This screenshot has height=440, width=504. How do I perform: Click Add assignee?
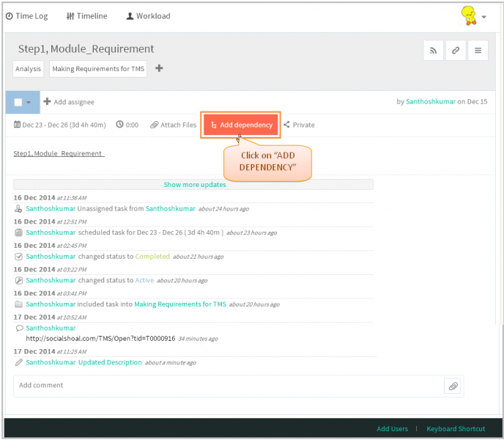[69, 102]
